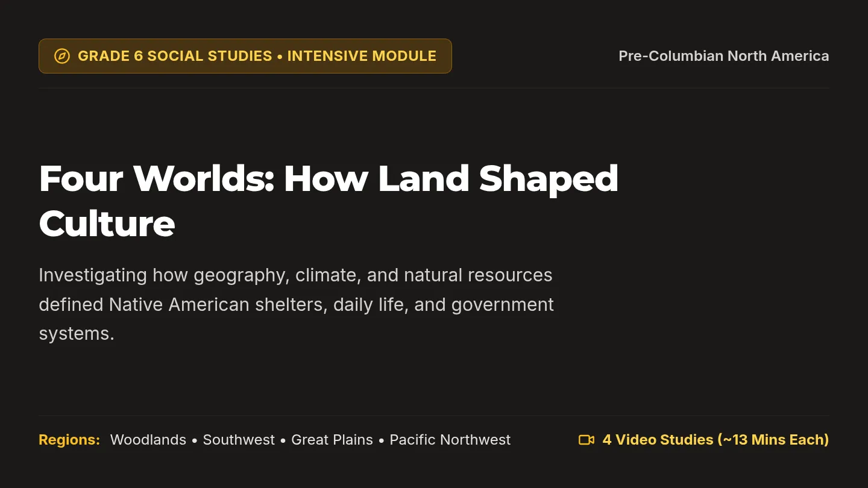The height and width of the screenshot is (488, 868).
Task: Click the Grade 6 Social Studies badge
Action: (245, 56)
